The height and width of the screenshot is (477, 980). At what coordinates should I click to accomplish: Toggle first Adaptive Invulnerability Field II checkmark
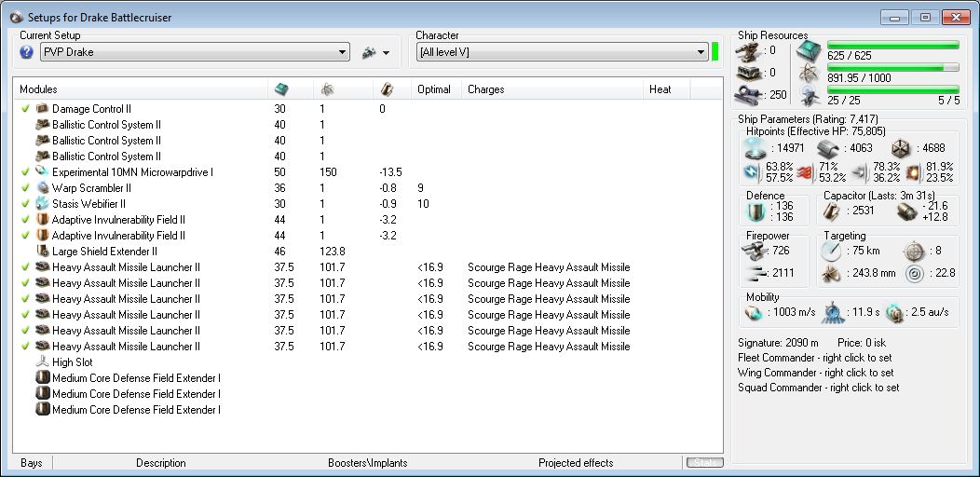tap(26, 220)
